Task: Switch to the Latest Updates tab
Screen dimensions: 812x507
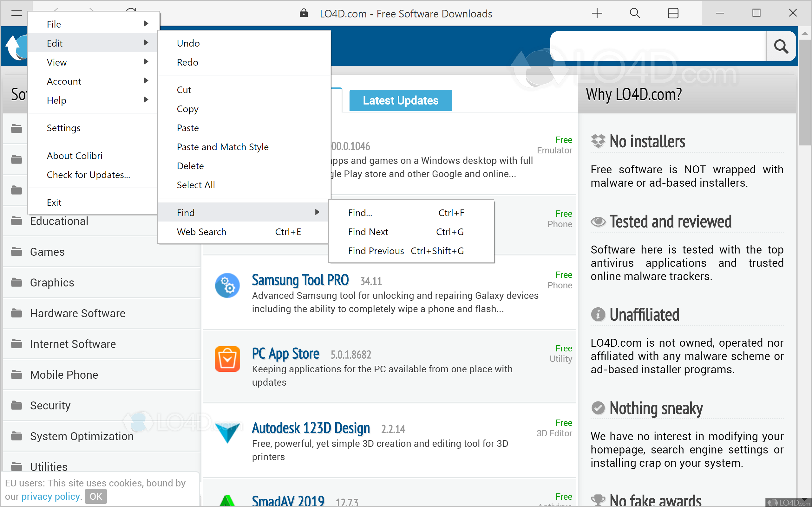Action: point(401,100)
